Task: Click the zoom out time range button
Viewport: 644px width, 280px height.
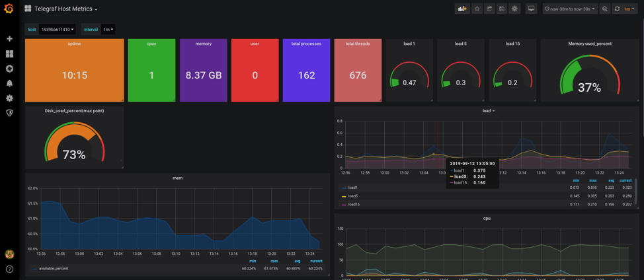Action: coord(604,9)
